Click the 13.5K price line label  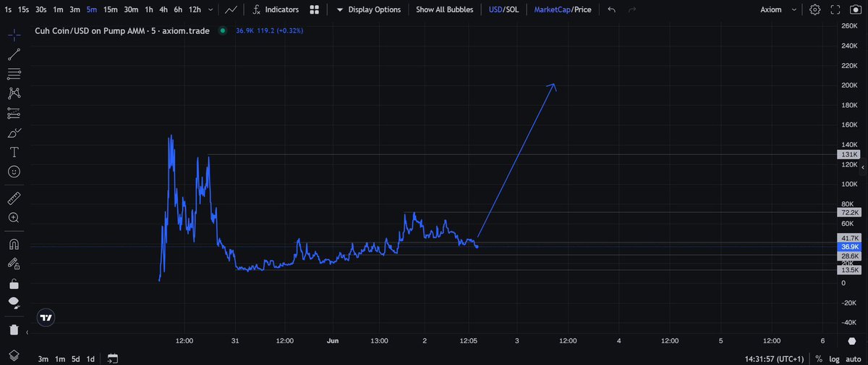pyautogui.click(x=848, y=270)
